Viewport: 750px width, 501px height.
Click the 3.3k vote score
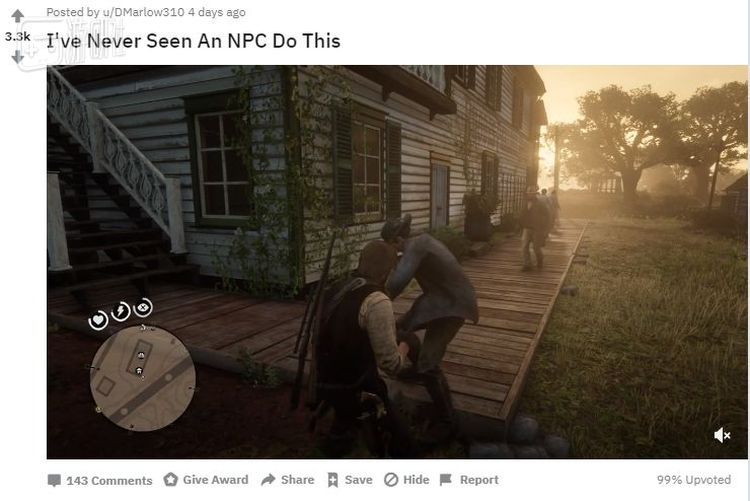coord(18,36)
